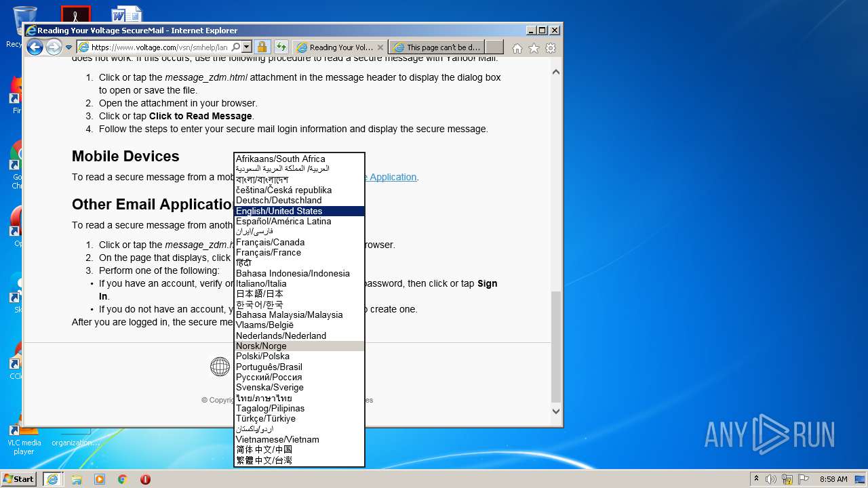The height and width of the screenshot is (488, 868).
Task: Expand the address bar autocomplete dropdown
Action: (x=247, y=47)
